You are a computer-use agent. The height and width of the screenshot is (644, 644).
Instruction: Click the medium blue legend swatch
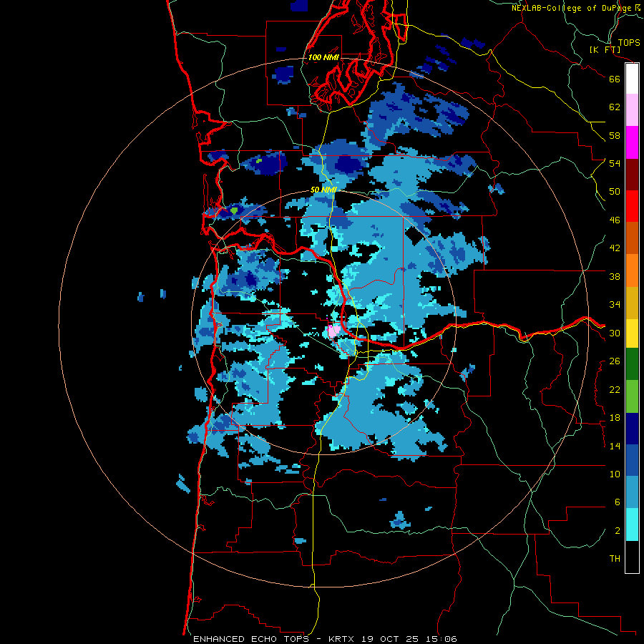[632, 460]
